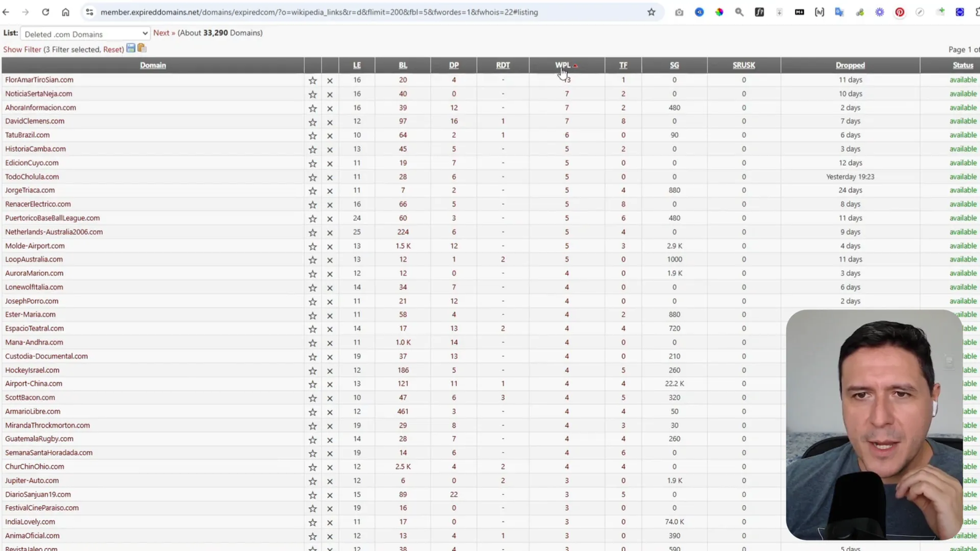
Task: Open the Google Translate extension icon
Action: point(839,12)
